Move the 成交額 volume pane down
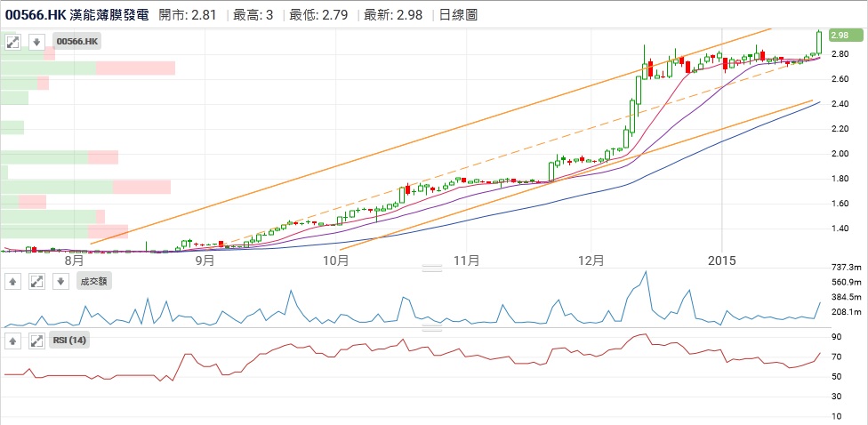The width and height of the screenshot is (868, 425). [x=60, y=282]
